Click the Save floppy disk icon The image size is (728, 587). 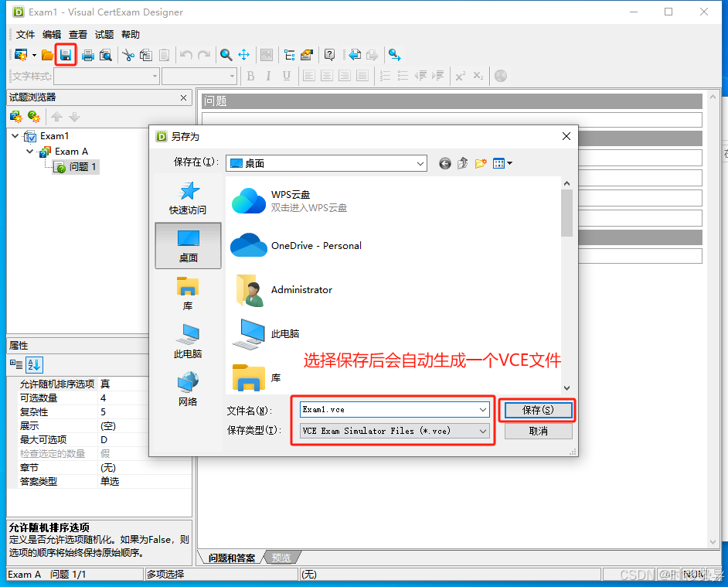click(66, 55)
